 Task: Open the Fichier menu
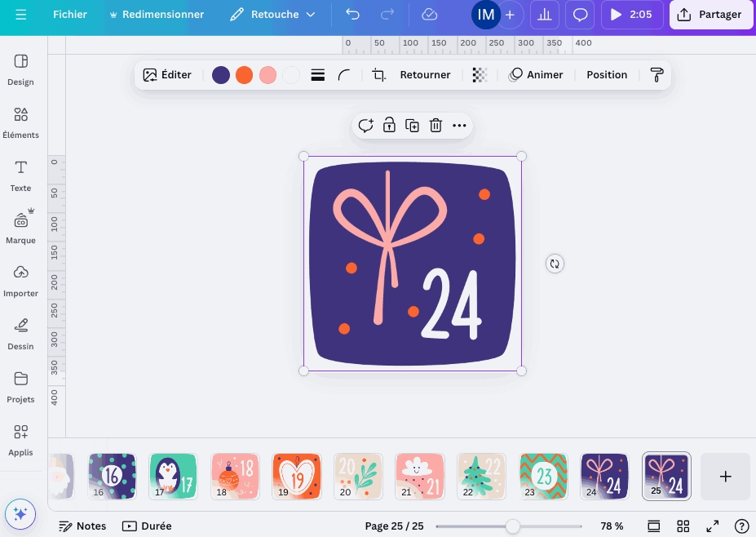(70, 15)
